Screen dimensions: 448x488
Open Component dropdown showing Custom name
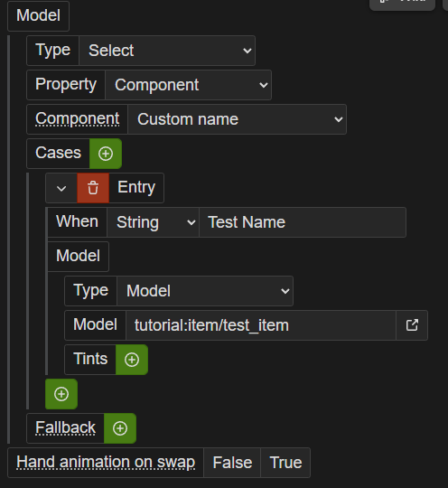(237, 119)
